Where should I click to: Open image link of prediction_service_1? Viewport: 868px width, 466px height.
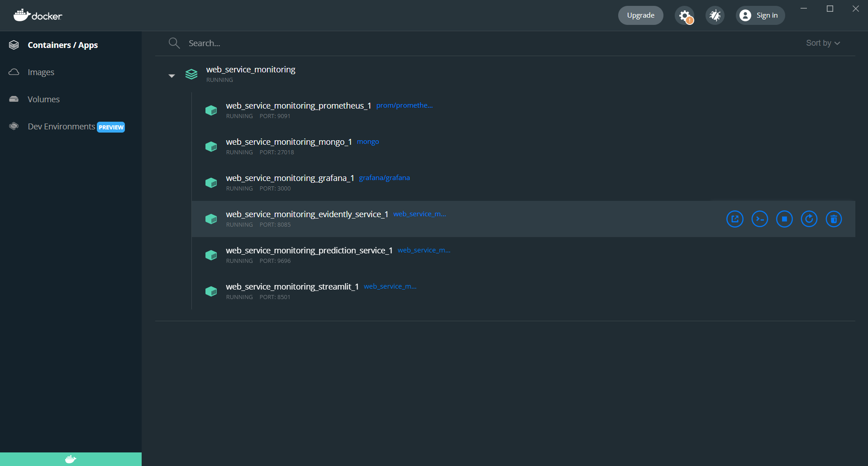[424, 250]
